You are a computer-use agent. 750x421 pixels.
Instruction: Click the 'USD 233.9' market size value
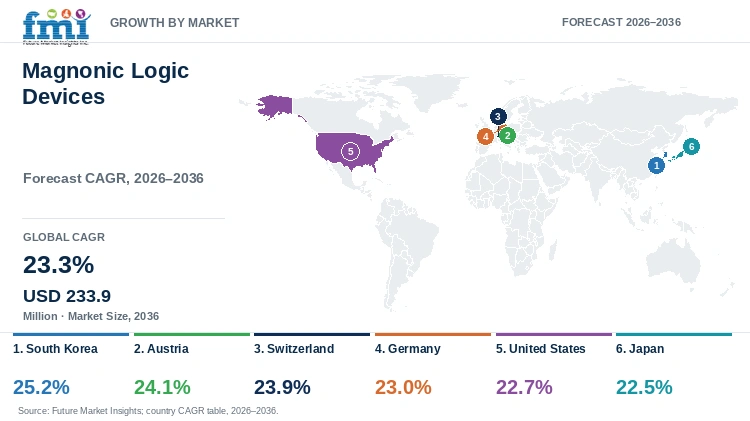click(67, 296)
